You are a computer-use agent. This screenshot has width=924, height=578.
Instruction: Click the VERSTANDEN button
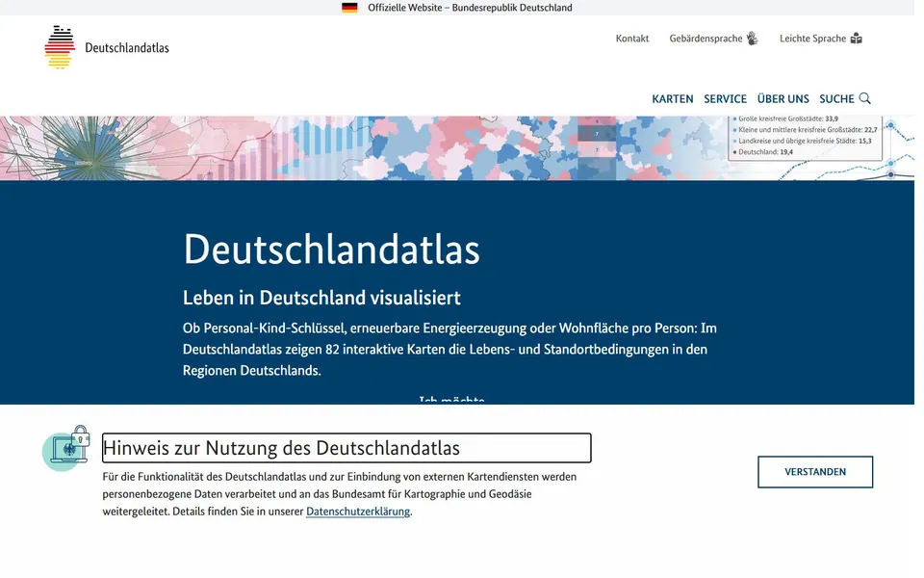click(815, 472)
